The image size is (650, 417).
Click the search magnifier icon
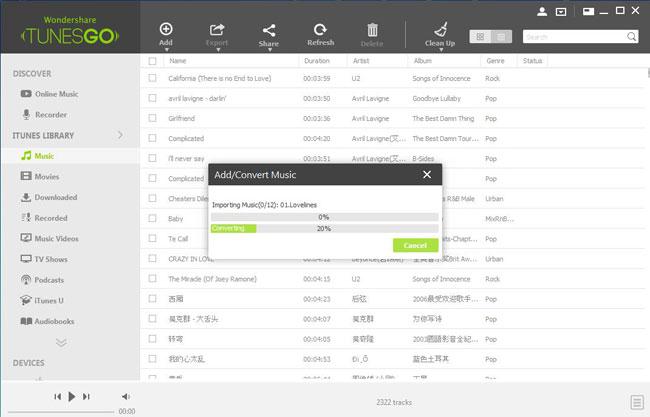tap(631, 37)
